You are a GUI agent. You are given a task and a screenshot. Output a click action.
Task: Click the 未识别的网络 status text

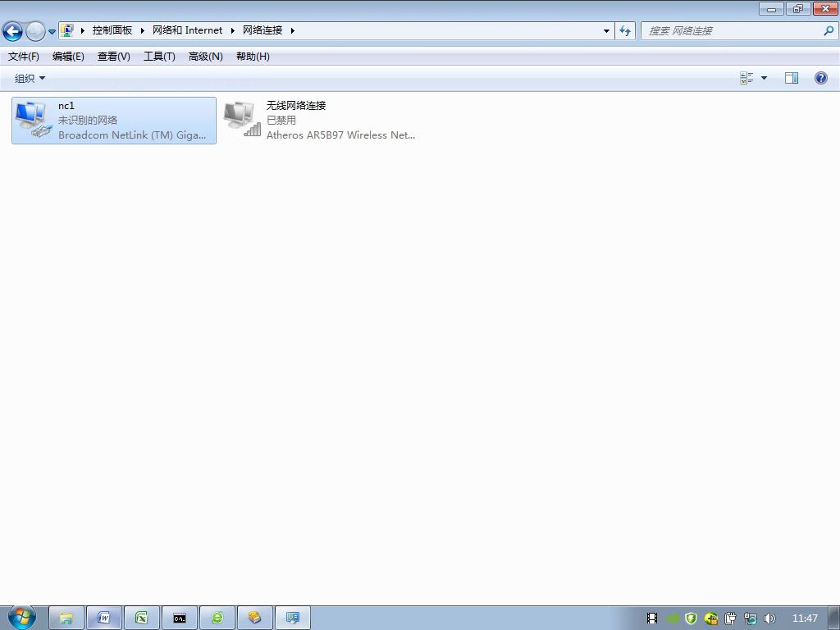click(x=88, y=120)
